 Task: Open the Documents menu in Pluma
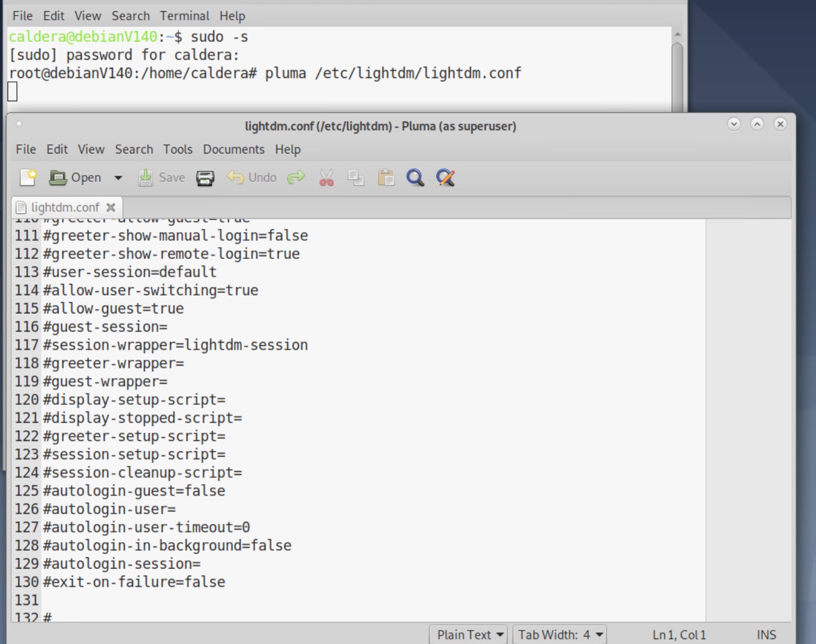[x=234, y=149]
